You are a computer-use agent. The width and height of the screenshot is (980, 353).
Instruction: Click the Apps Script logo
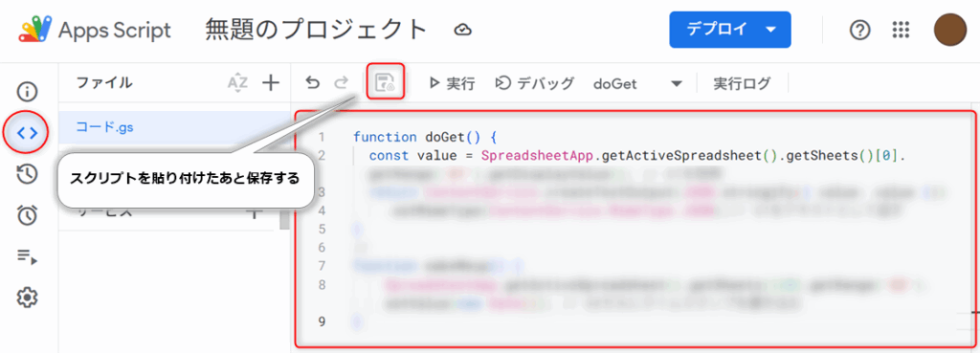35,30
